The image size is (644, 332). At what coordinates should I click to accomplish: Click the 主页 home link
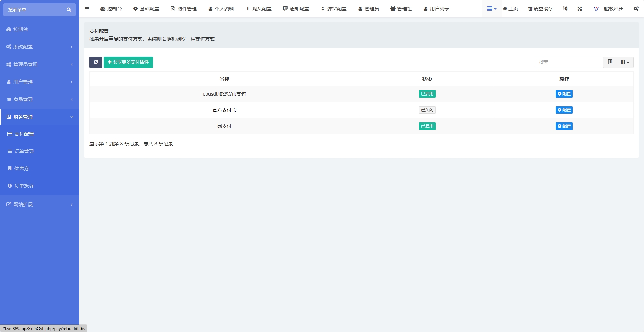click(511, 9)
